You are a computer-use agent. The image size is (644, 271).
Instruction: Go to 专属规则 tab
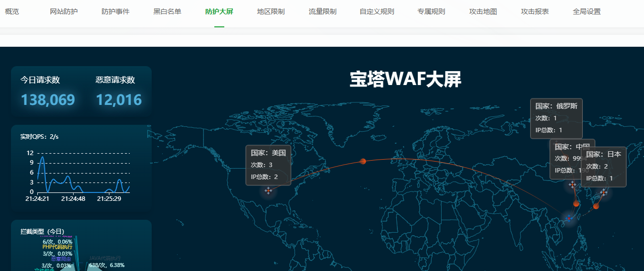point(432,11)
